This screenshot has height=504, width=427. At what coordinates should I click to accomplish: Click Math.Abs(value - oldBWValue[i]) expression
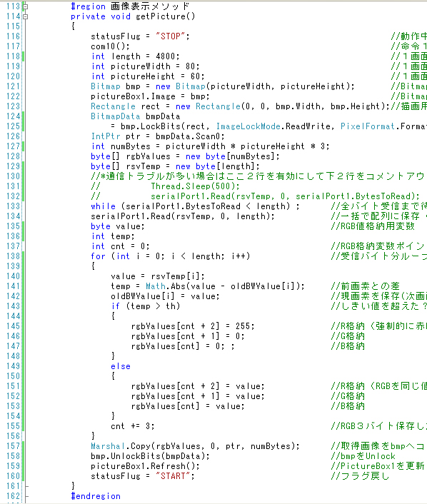(223, 286)
